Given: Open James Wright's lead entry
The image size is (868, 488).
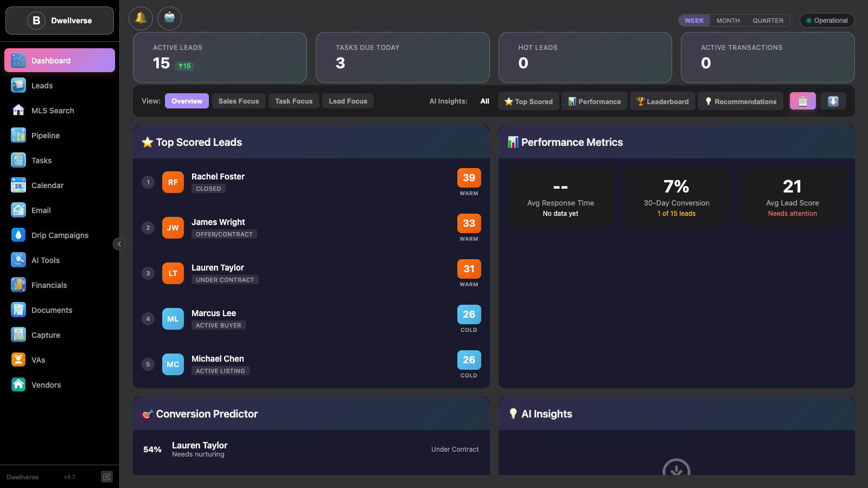Looking at the screenshot, I should [311, 228].
